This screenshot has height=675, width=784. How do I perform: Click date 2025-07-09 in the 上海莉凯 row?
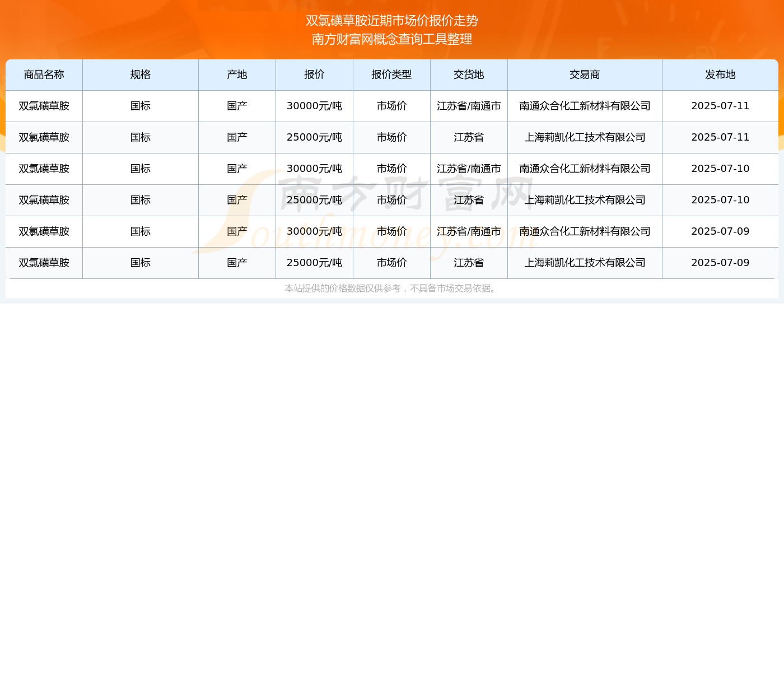[720, 263]
